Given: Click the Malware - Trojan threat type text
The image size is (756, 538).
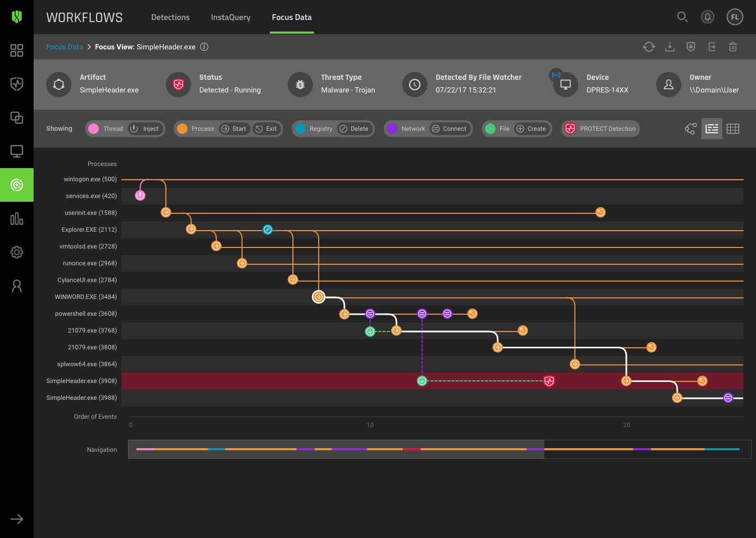Looking at the screenshot, I should 348,90.
